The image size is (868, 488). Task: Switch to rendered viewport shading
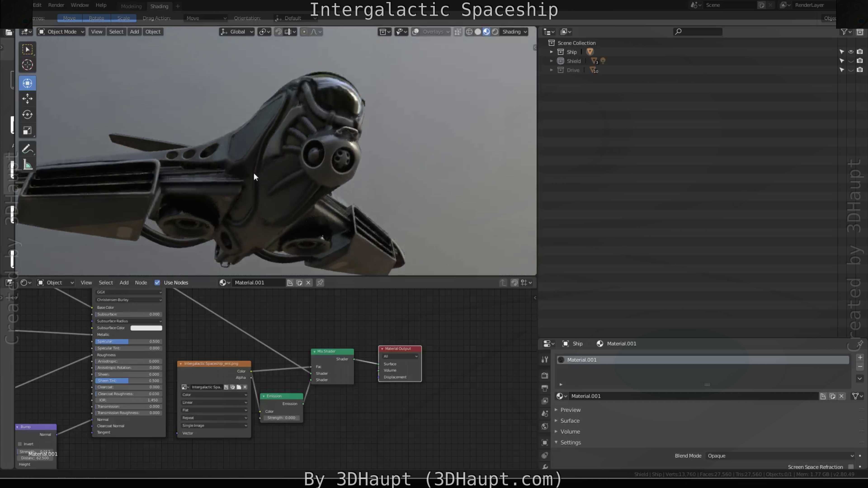click(495, 32)
